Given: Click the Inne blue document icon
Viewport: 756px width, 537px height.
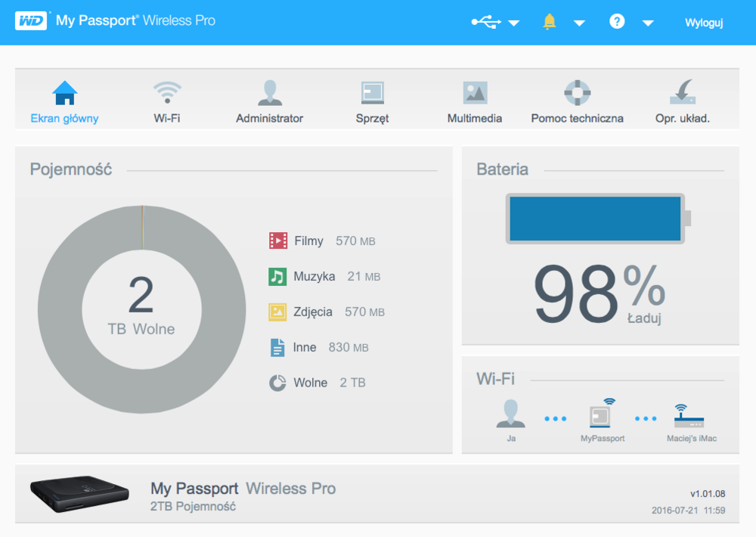Looking at the screenshot, I should 277,347.
